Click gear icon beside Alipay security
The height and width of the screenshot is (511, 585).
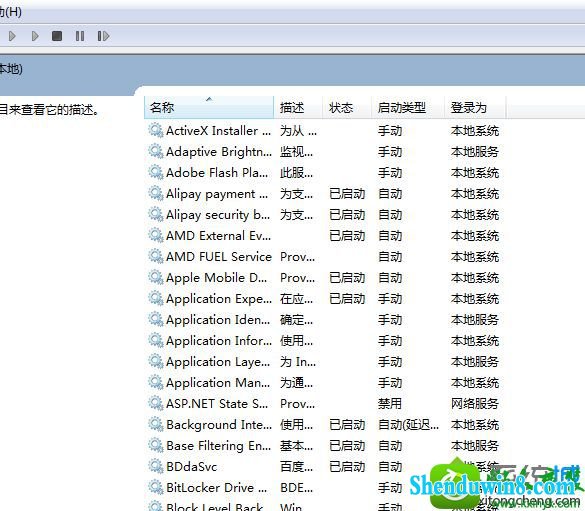[156, 214]
